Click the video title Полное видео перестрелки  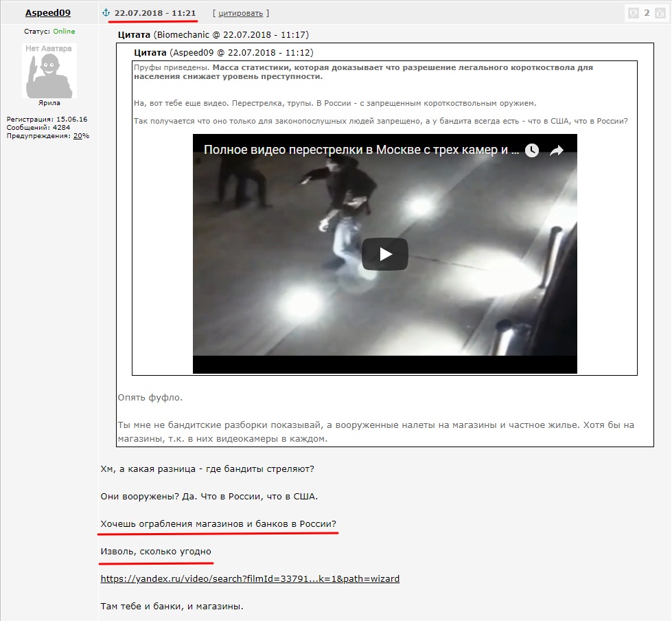pos(361,150)
